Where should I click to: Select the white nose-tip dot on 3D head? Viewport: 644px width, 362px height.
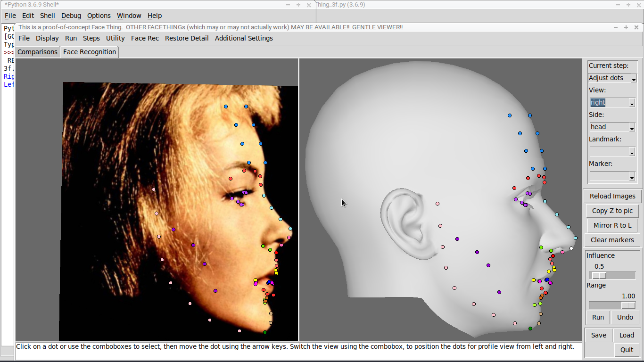(x=571, y=248)
